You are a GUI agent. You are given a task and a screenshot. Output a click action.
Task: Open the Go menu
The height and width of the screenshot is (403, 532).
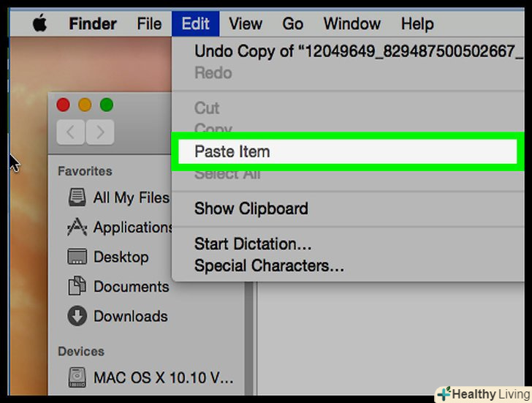pyautogui.click(x=292, y=23)
